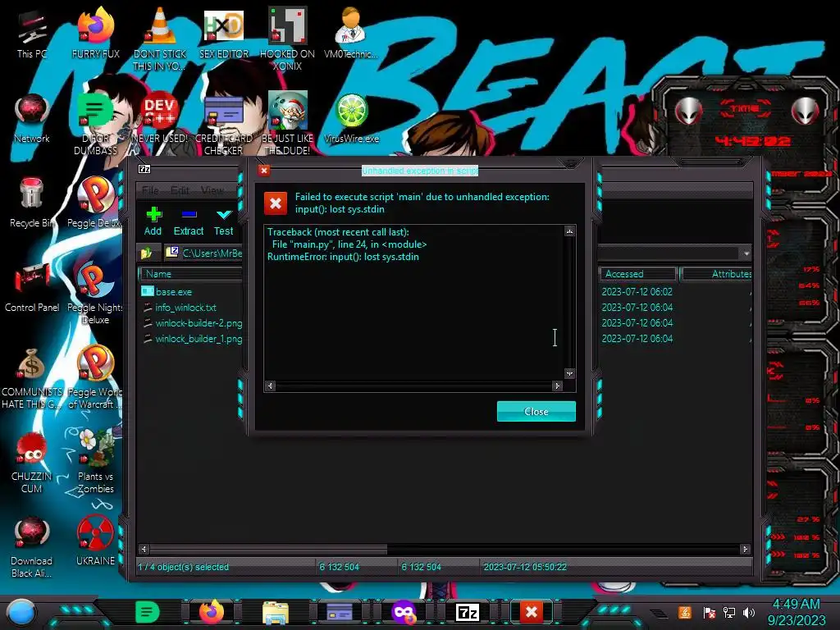Open Plants vs Zombies desktop icon
This screenshot has height=630, width=840.
(95, 462)
